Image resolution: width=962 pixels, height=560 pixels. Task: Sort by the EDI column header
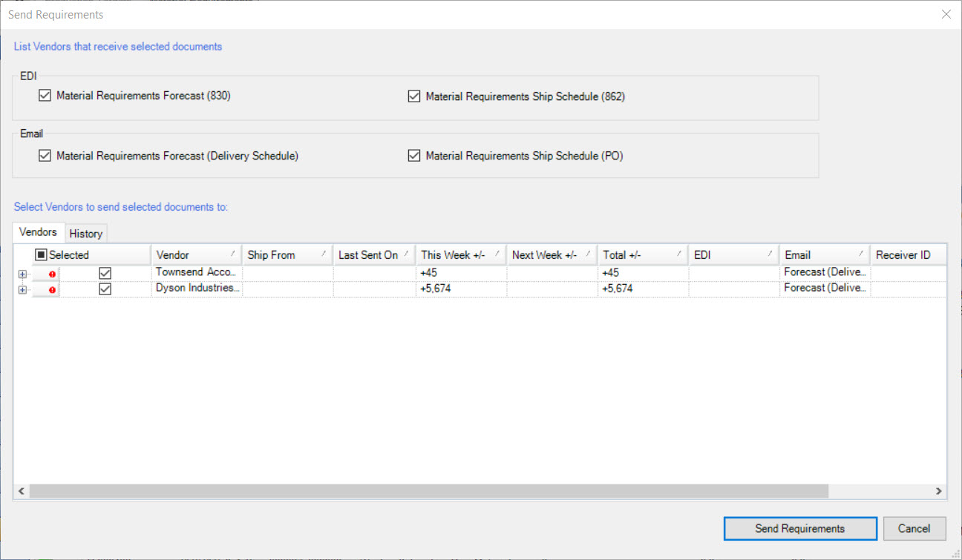click(734, 255)
